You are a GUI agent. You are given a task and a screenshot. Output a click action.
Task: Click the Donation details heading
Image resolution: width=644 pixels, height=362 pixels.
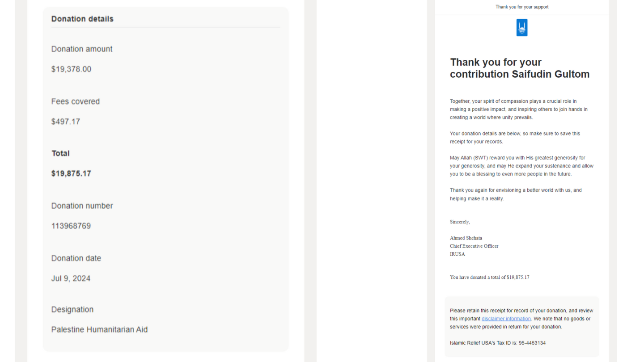coord(82,19)
